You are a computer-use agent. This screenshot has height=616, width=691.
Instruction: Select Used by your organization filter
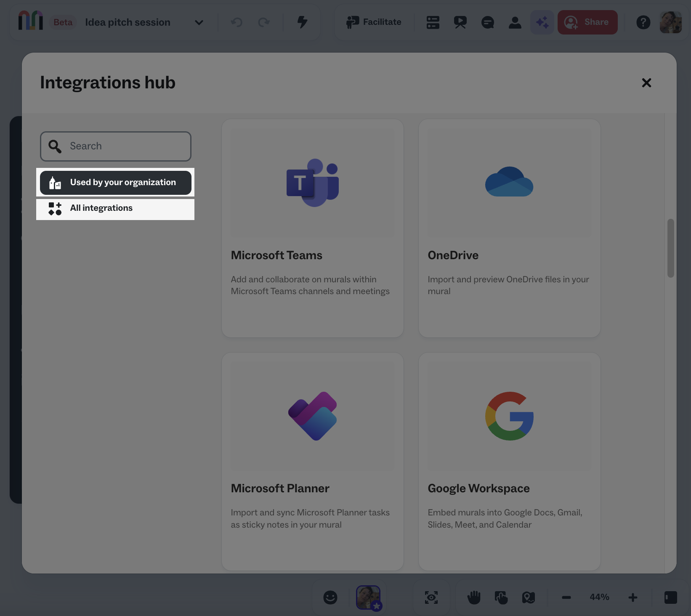coord(116,183)
